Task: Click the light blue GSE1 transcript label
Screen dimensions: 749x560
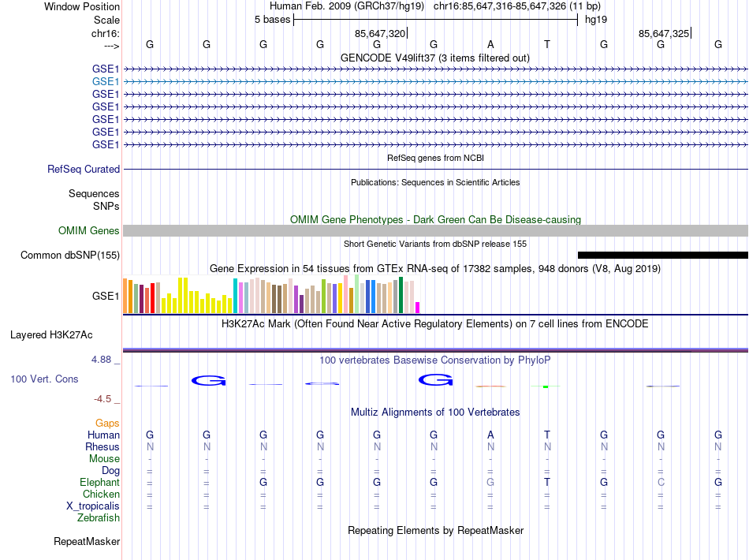Action: 106,82
